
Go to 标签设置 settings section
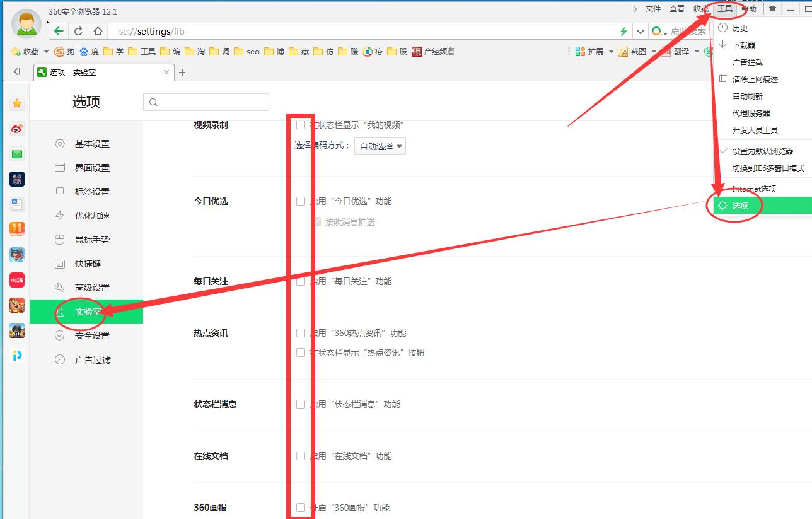(x=86, y=192)
